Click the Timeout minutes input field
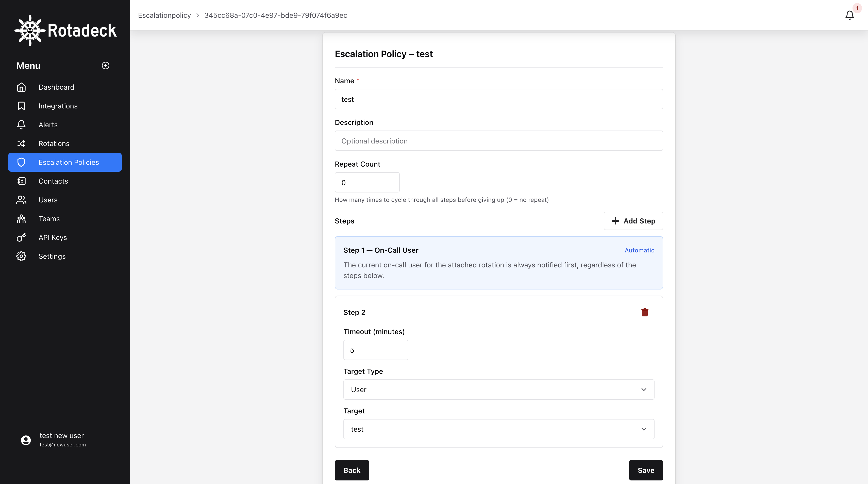Viewport: 868px width, 484px height. [376, 350]
